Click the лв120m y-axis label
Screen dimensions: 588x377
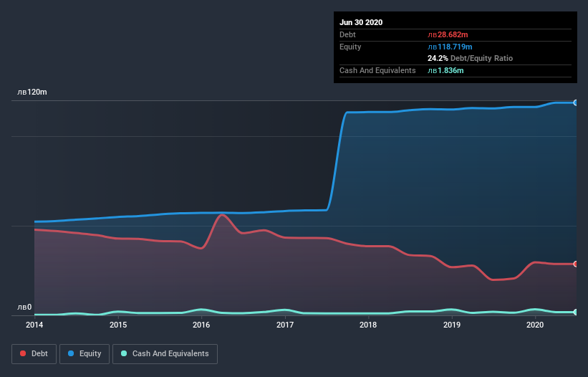[x=32, y=92]
